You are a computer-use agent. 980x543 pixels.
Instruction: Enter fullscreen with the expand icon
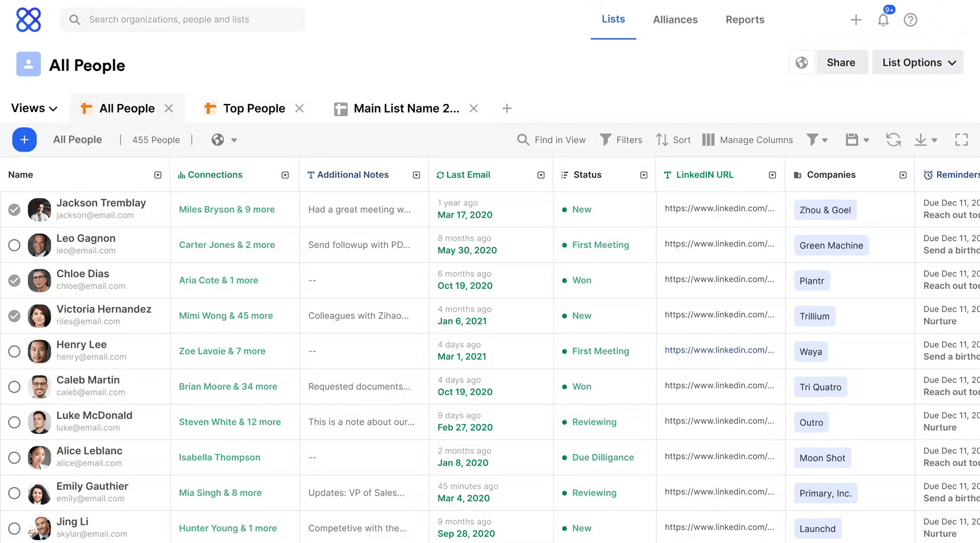[961, 140]
